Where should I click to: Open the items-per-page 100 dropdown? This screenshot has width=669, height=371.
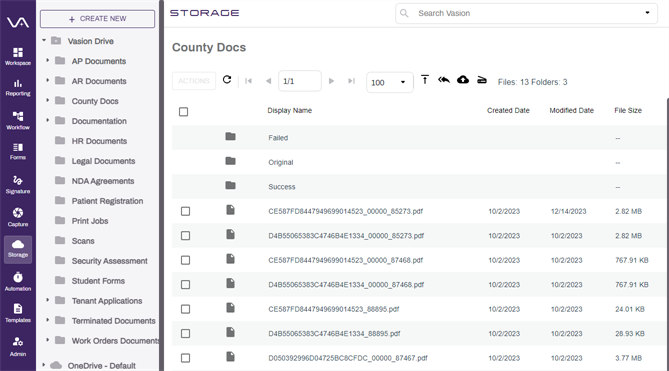[390, 82]
